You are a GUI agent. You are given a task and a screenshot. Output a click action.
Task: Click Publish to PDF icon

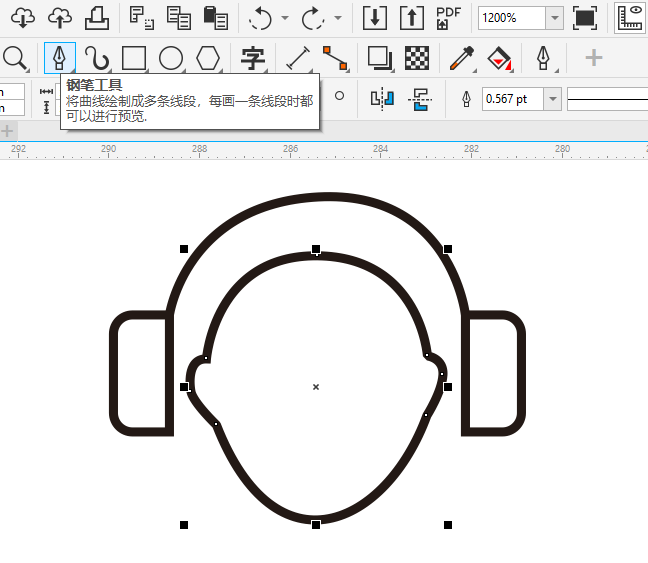(x=448, y=18)
